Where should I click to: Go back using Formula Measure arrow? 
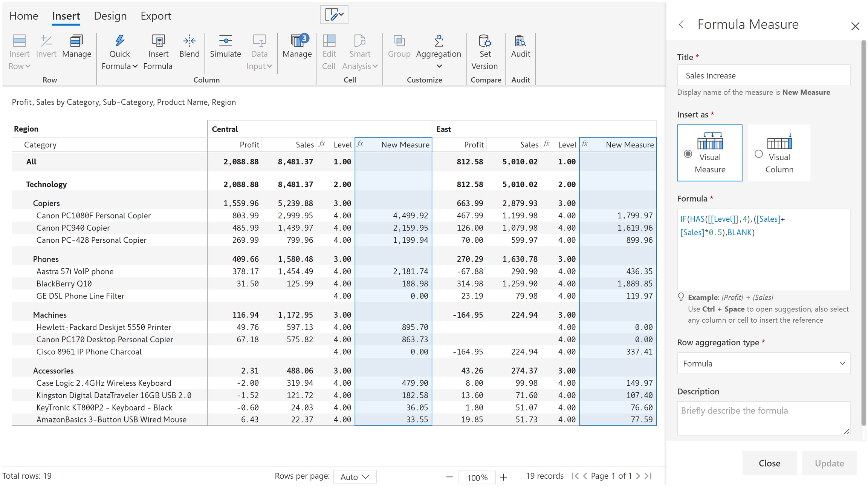coord(681,25)
